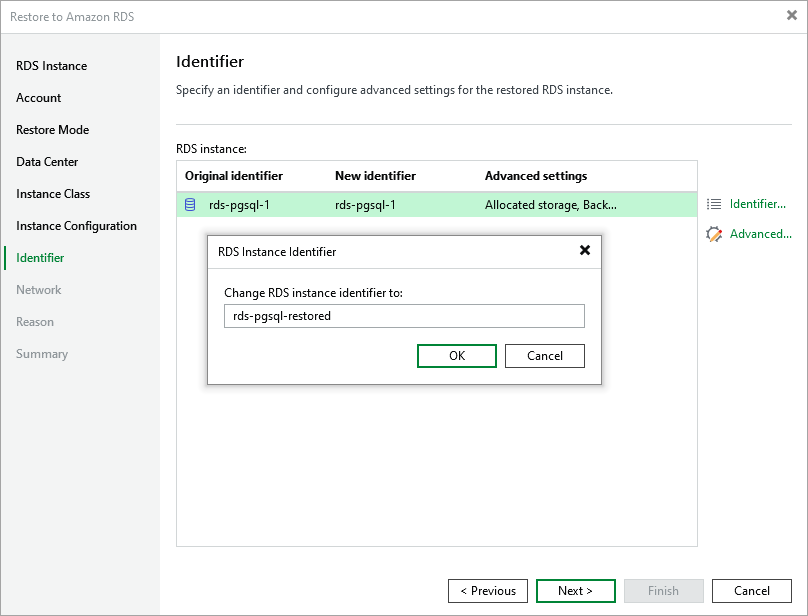Confirm the new identifier with OK
The height and width of the screenshot is (616, 808).
click(456, 355)
